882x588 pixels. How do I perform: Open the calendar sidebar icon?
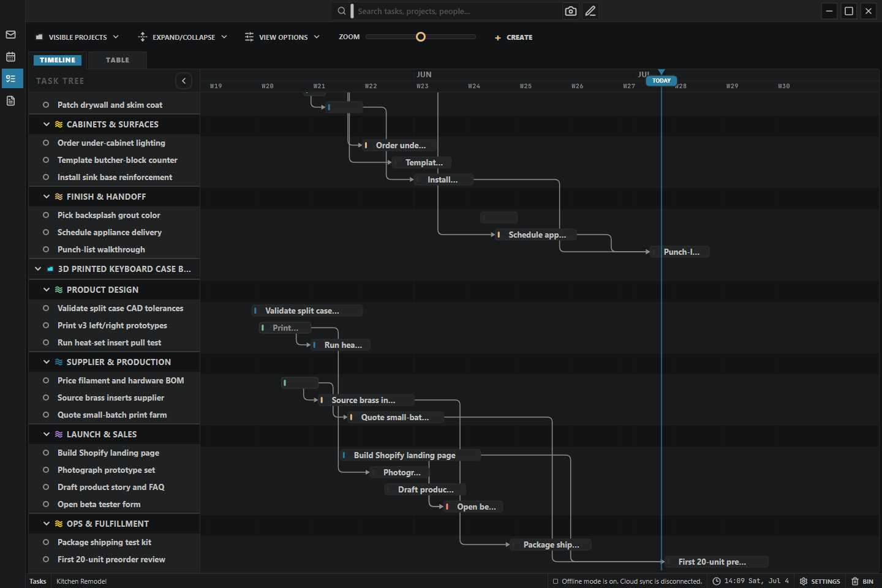[x=10, y=57]
